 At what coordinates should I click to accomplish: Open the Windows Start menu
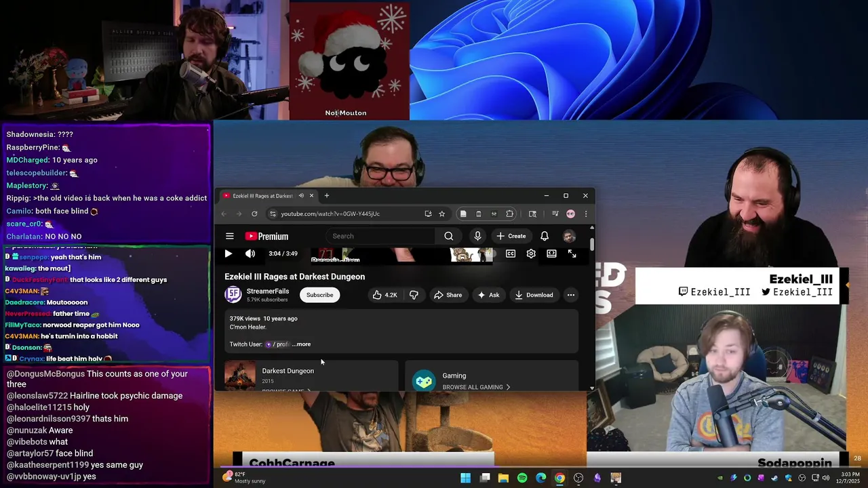tap(465, 478)
